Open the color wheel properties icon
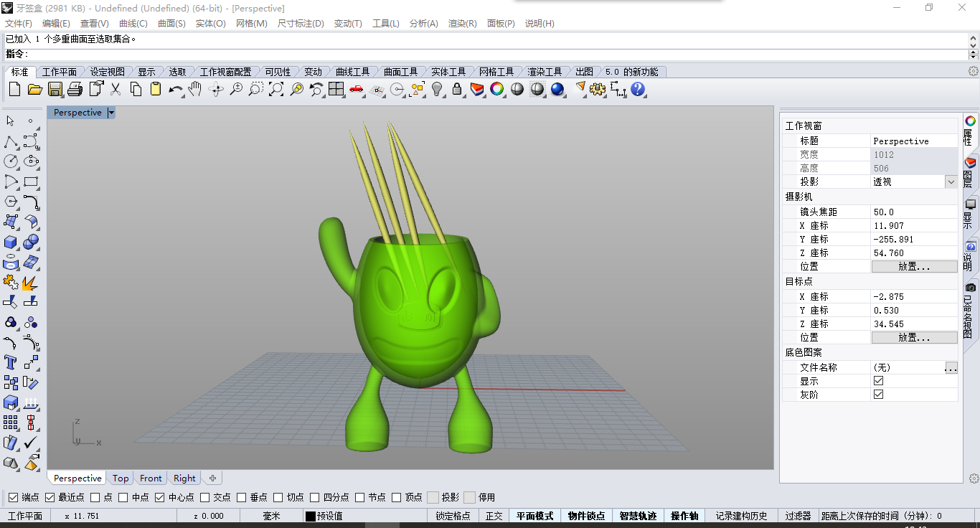The width and height of the screenshot is (980, 528). [497, 89]
